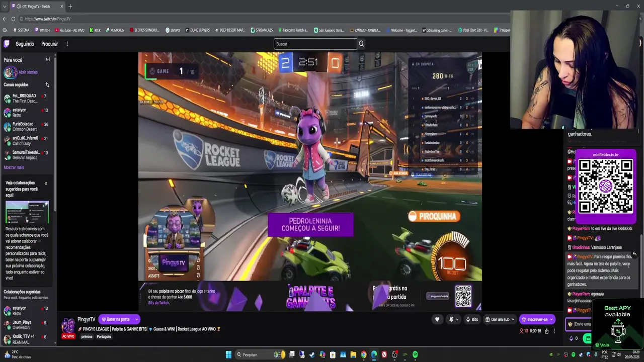Click the heart follow icon below the stream
This screenshot has width=644, height=362.
(437, 319)
